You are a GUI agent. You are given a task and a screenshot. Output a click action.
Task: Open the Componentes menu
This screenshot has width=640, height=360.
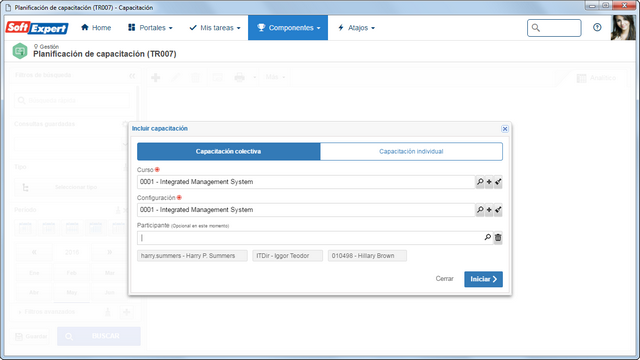288,28
